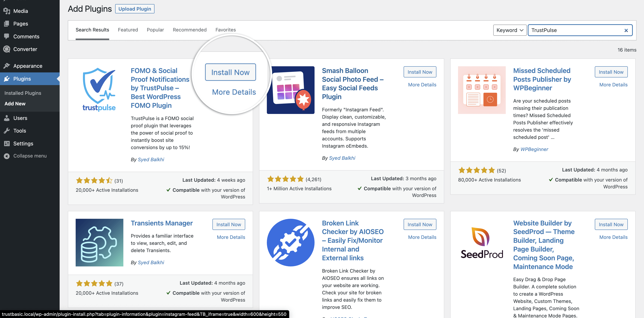
Task: Click Add New in sidebar menu
Action: tap(15, 103)
